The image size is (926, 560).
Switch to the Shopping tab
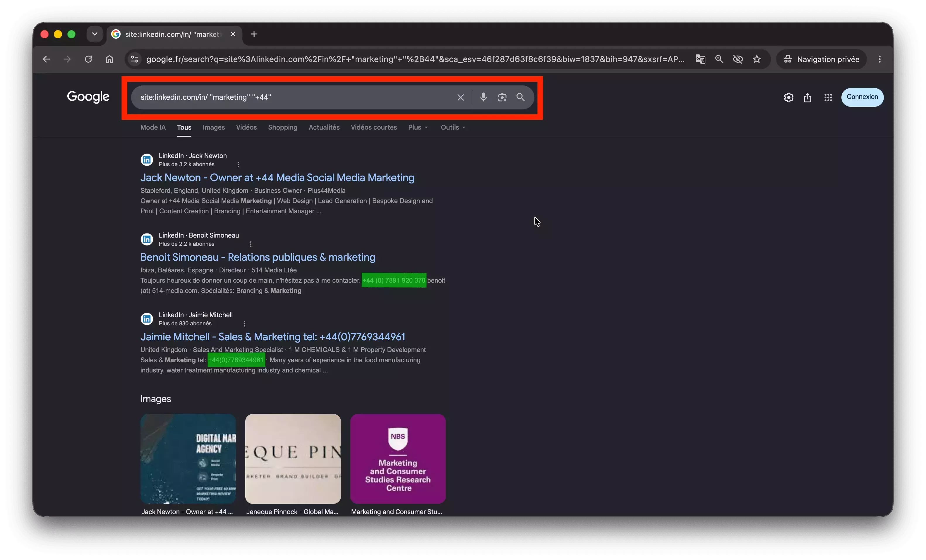tap(283, 127)
